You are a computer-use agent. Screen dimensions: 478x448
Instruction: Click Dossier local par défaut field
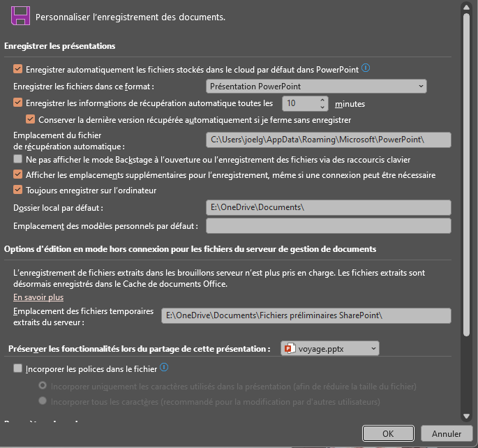pyautogui.click(x=329, y=207)
